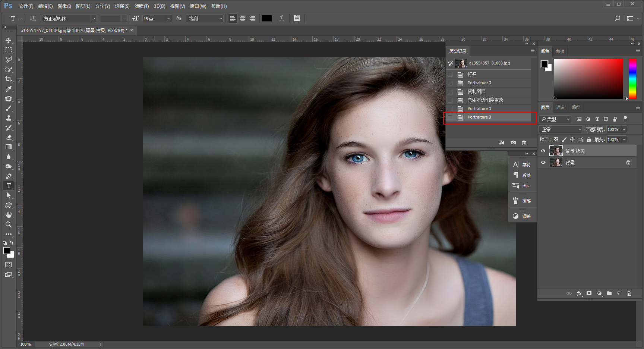644x349 pixels.
Task: Set history brush source at 总体不透明度更改
Action: click(x=451, y=100)
